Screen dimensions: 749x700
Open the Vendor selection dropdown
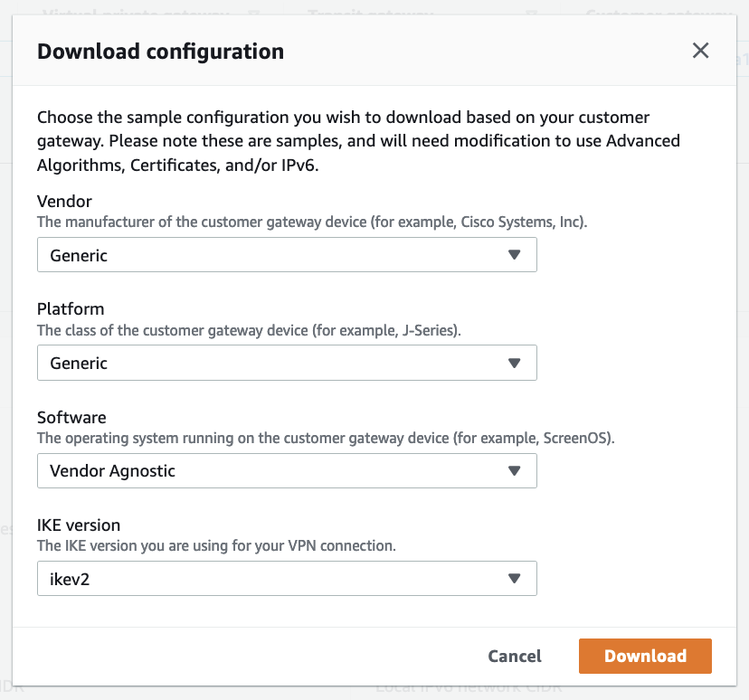(x=287, y=254)
